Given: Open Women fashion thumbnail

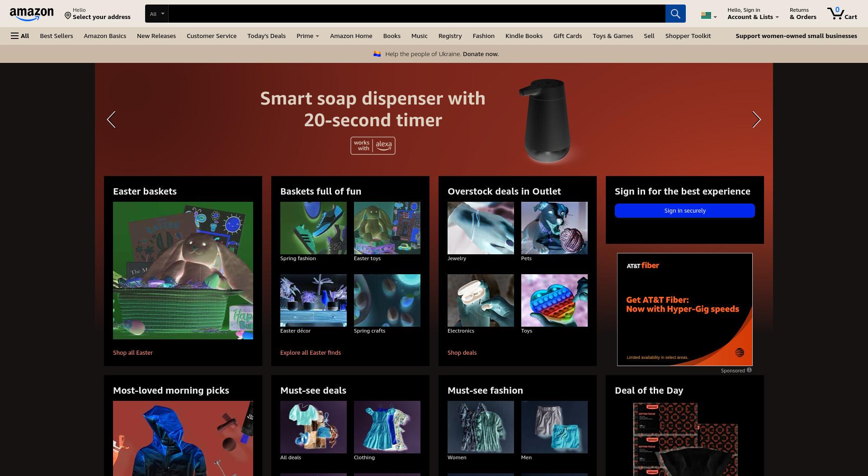Looking at the screenshot, I should pyautogui.click(x=481, y=427).
